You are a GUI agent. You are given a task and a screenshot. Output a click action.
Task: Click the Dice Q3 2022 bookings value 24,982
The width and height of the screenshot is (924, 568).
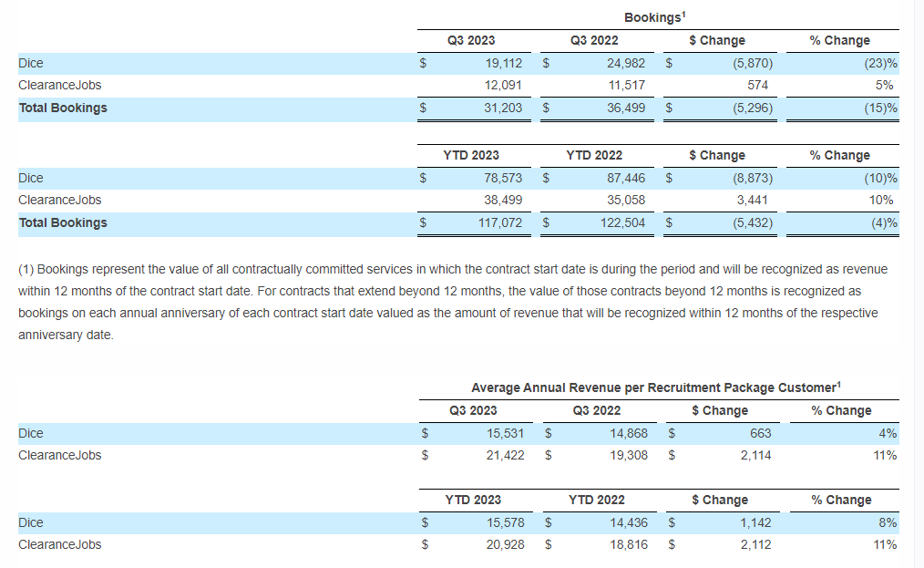(x=626, y=63)
